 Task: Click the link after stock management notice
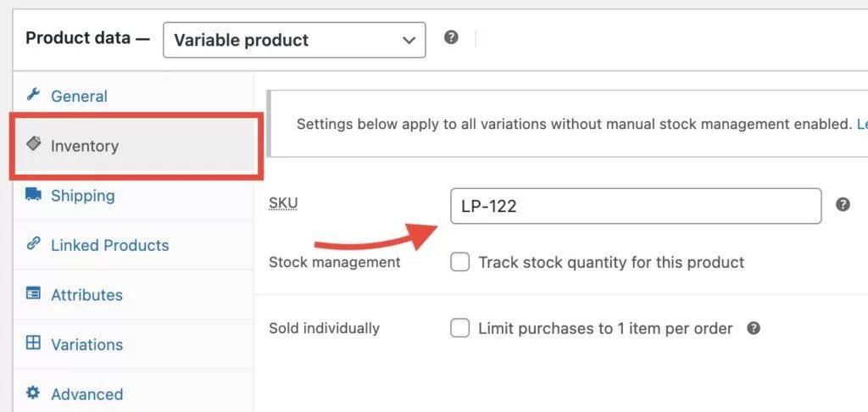pyautogui.click(x=861, y=124)
